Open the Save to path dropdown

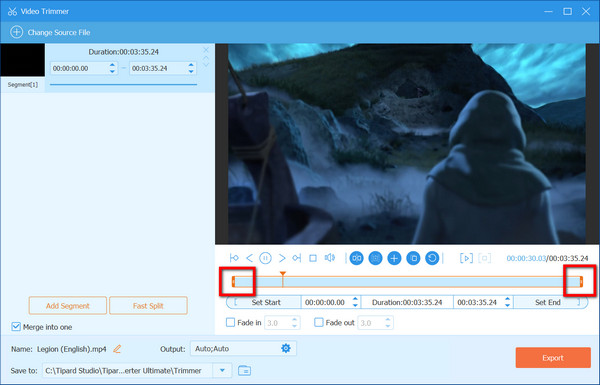coord(222,370)
